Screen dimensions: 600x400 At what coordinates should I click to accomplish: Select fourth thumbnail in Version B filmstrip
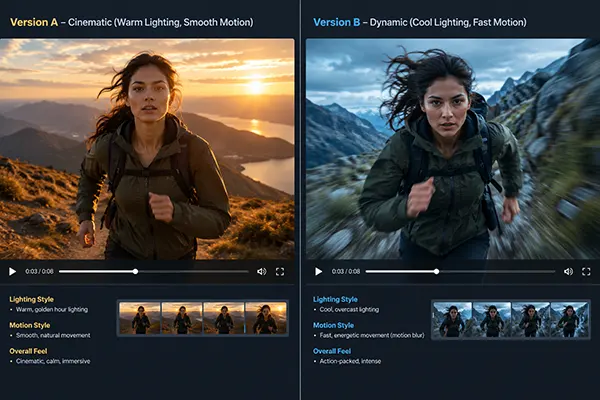[x=569, y=320]
